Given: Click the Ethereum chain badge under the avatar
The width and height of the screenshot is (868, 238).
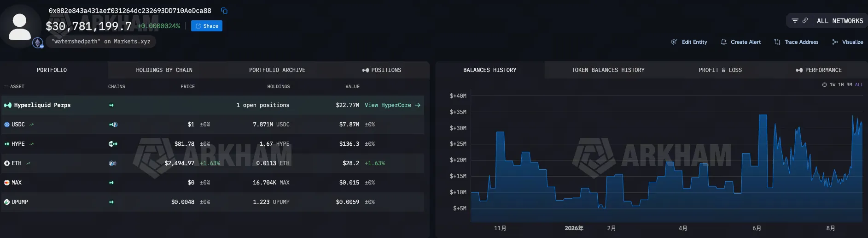Looking at the screenshot, I should tap(38, 43).
